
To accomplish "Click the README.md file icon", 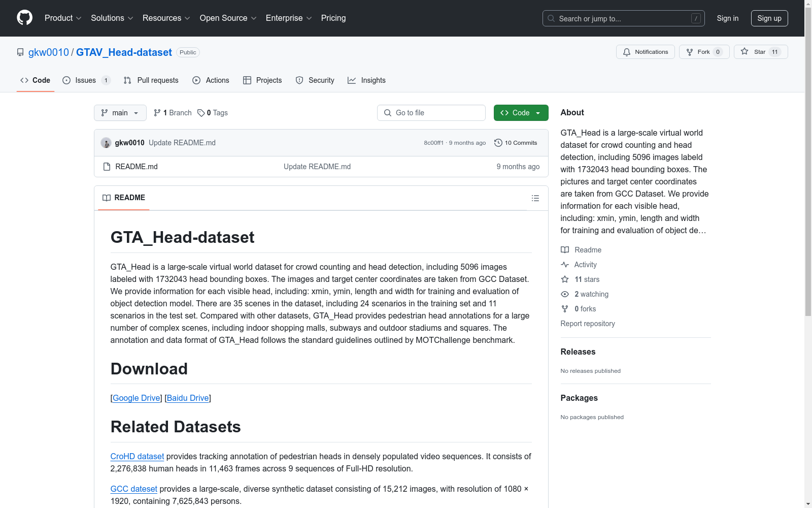I will click(107, 167).
